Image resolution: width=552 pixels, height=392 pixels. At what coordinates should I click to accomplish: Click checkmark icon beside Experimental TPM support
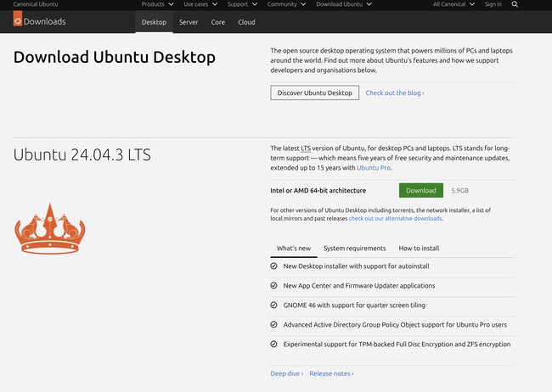pos(273,344)
